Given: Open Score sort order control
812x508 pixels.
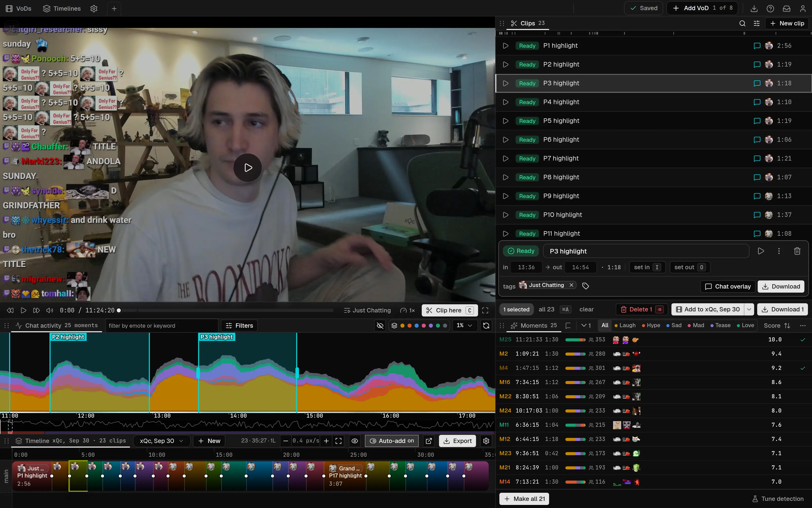Looking at the screenshot, I should [777, 326].
